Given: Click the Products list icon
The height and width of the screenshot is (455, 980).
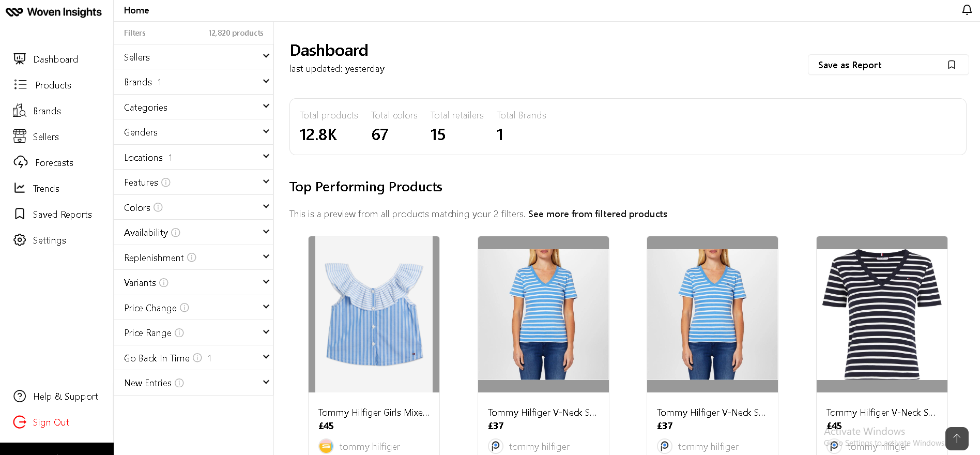Looking at the screenshot, I should pos(20,84).
